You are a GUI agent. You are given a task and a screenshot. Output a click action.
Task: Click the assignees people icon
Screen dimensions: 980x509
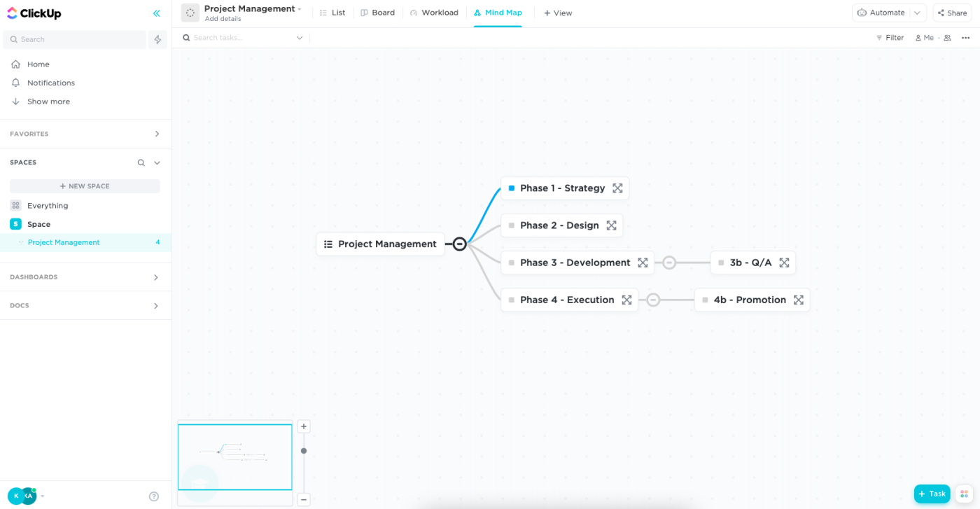pyautogui.click(x=947, y=38)
